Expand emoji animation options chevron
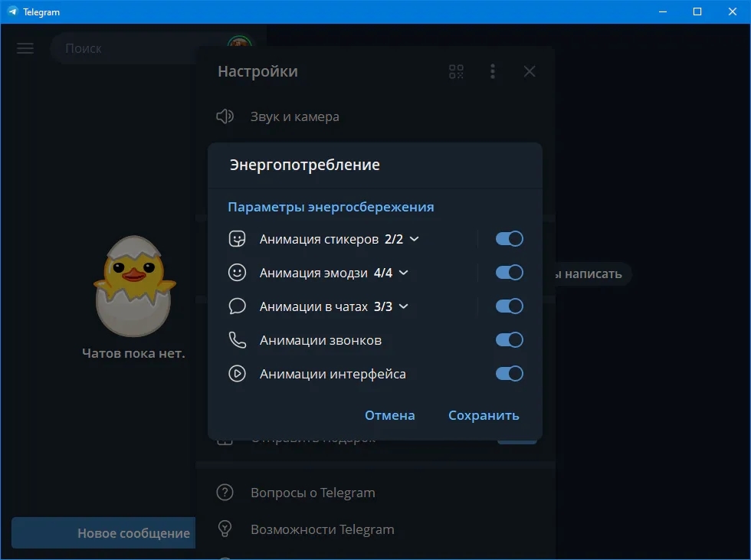 coord(404,273)
